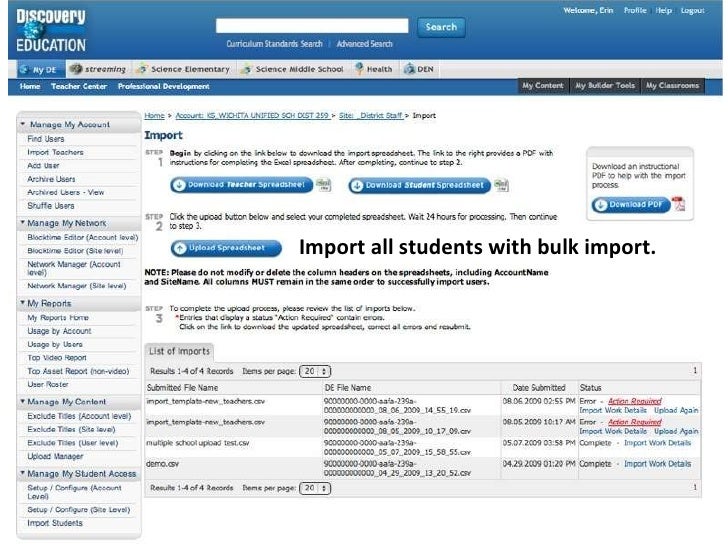
Task: Click Download Teacher Spreadsheet button
Action: (x=241, y=185)
